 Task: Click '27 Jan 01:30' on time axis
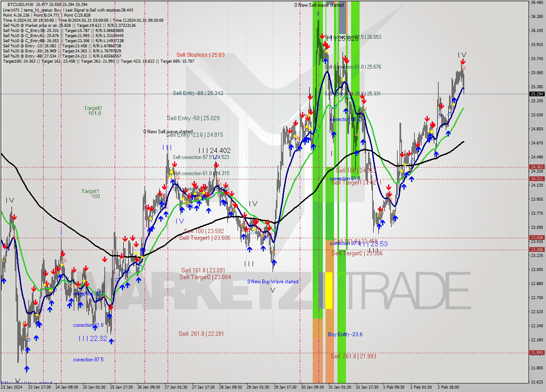(x=177, y=387)
